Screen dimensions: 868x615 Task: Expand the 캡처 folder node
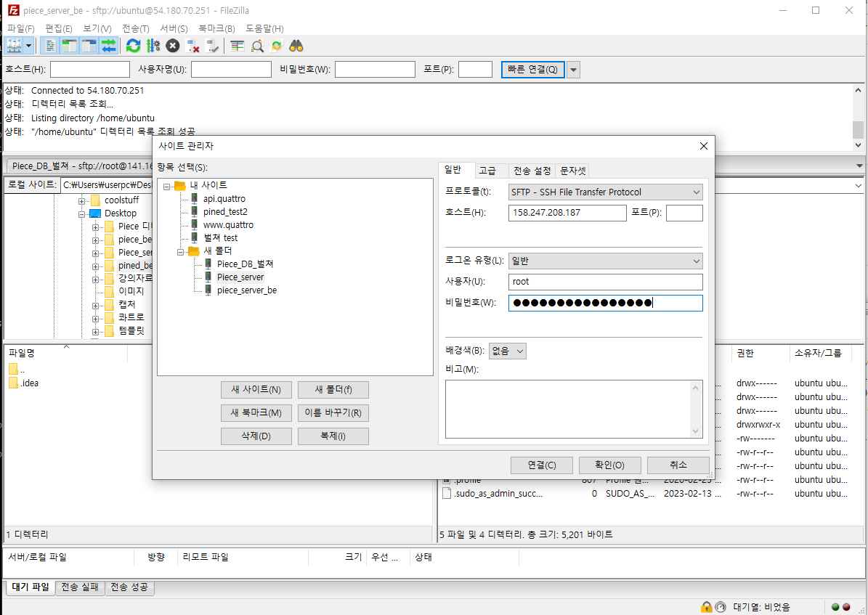[96, 306]
